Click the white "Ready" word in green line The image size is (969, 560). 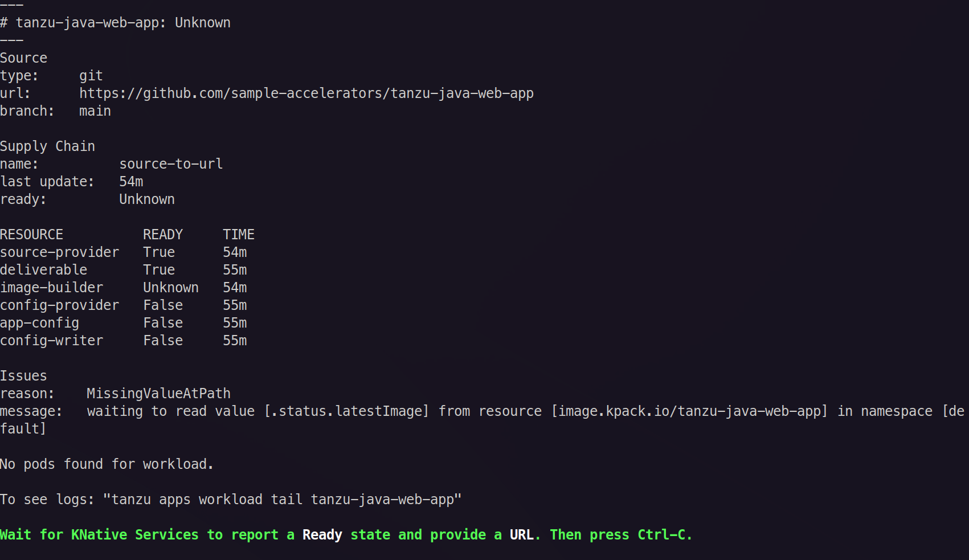coord(322,535)
